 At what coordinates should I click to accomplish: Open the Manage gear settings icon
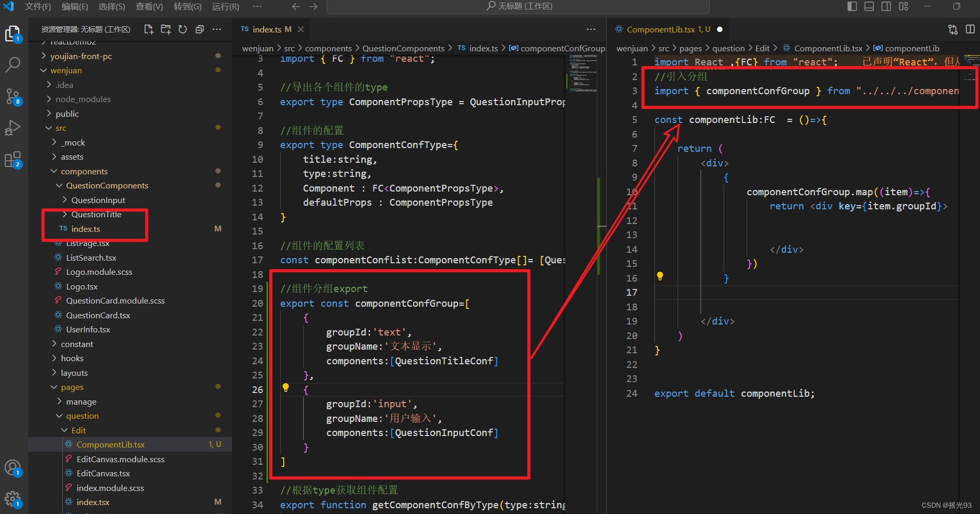point(13,499)
